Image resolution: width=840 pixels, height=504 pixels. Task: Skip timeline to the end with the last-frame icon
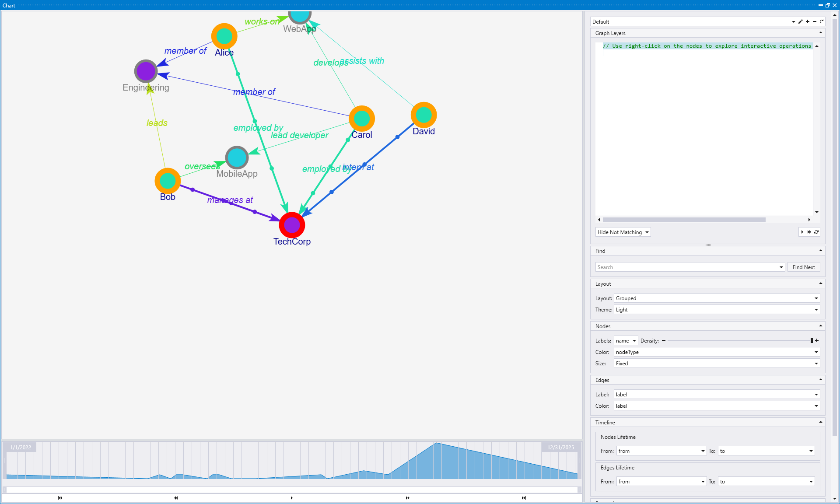[x=523, y=498]
